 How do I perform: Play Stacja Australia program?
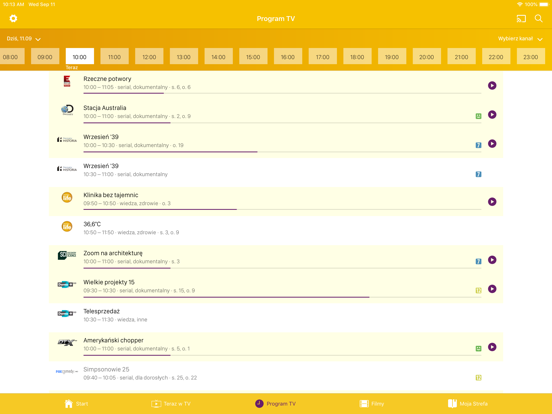492,114
